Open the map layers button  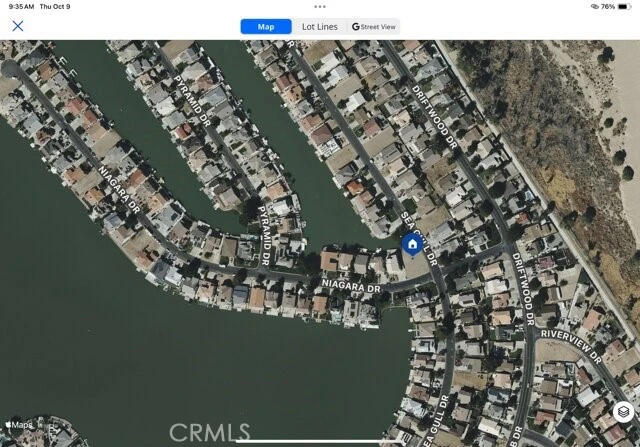[623, 411]
